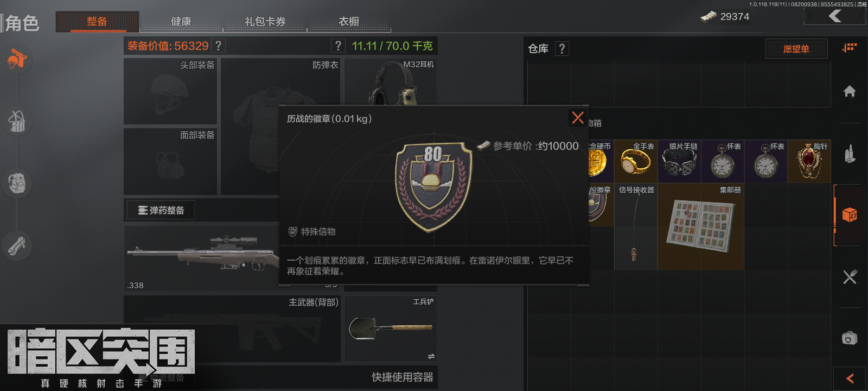The width and height of the screenshot is (868, 391).
Task: Open the backpack icon in left sidebar
Action: [x=17, y=184]
